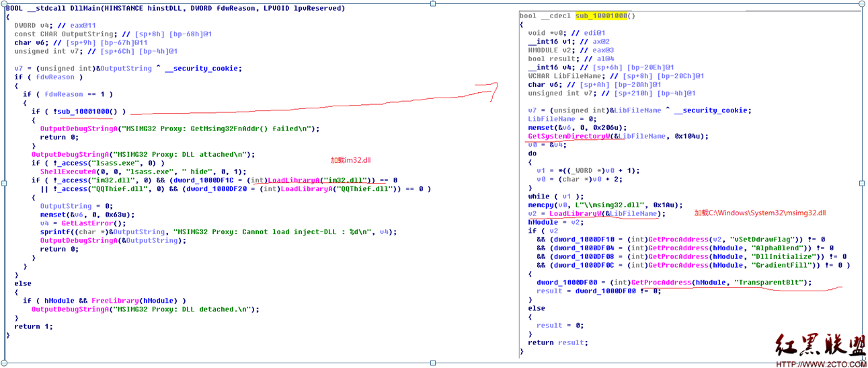This screenshot has width=868, height=368.
Task: Click the GetLastError function call
Action: coord(82,223)
